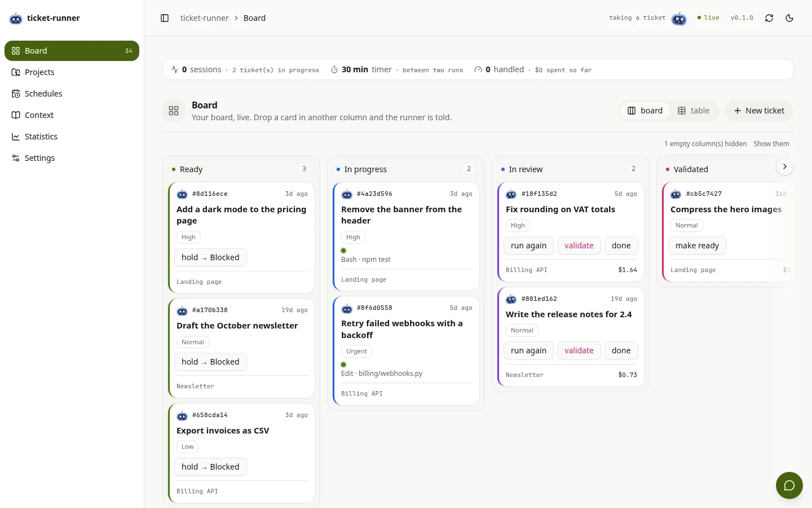This screenshot has height=508, width=812.
Task: Click the Urgent priority tag
Action: [x=356, y=351]
